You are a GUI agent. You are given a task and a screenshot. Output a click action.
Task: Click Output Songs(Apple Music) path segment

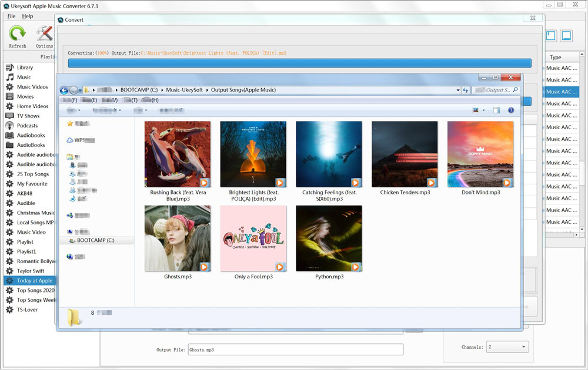click(x=243, y=90)
